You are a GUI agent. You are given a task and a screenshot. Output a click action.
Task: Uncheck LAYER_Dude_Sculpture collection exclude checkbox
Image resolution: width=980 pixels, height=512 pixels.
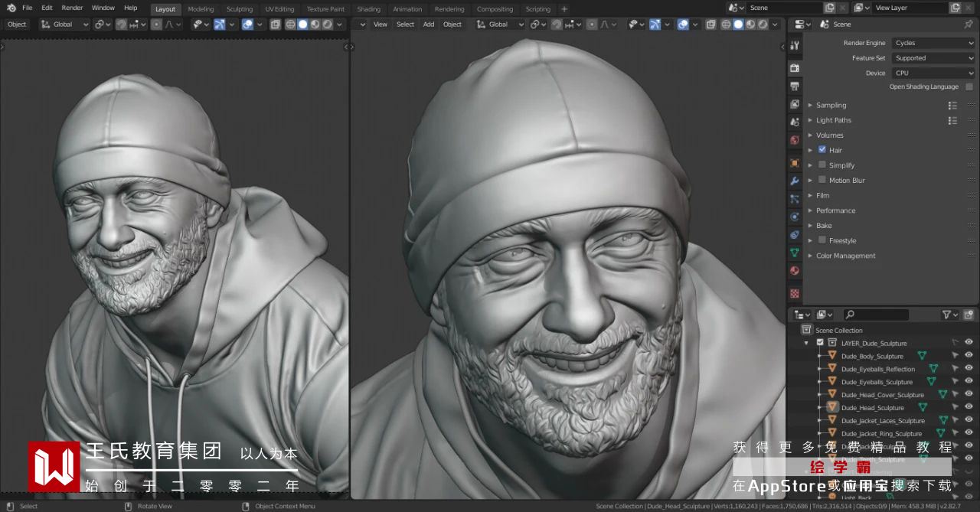click(820, 343)
